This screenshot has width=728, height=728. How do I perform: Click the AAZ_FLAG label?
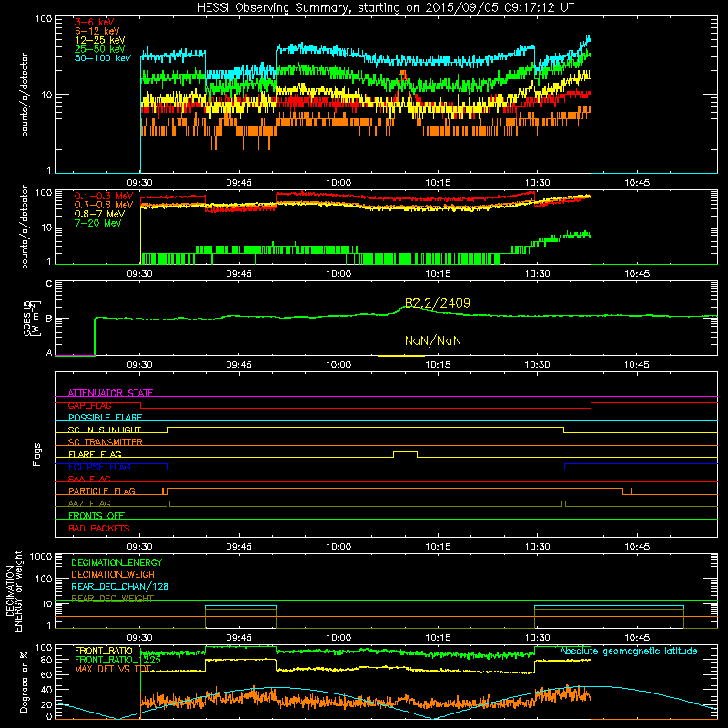point(89,503)
